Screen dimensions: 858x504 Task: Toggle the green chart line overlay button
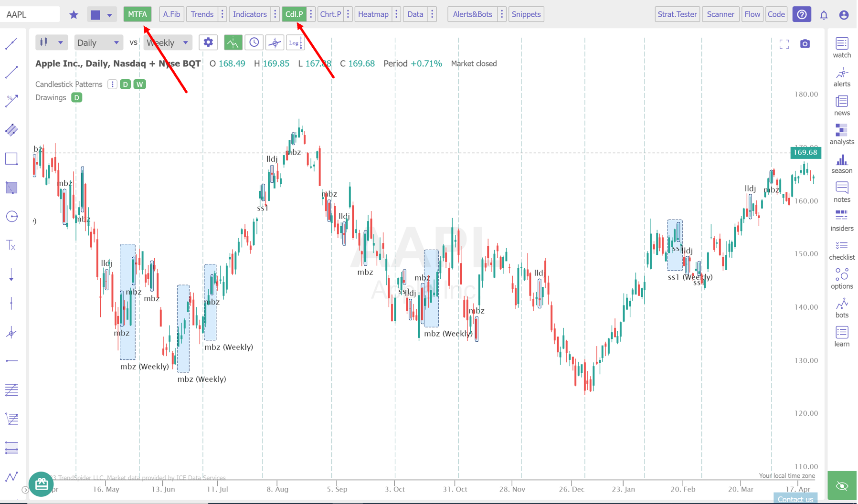pos(233,42)
